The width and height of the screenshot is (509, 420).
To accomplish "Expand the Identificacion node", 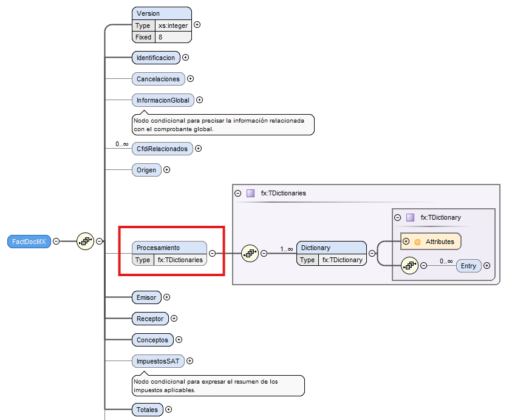I will [x=186, y=58].
